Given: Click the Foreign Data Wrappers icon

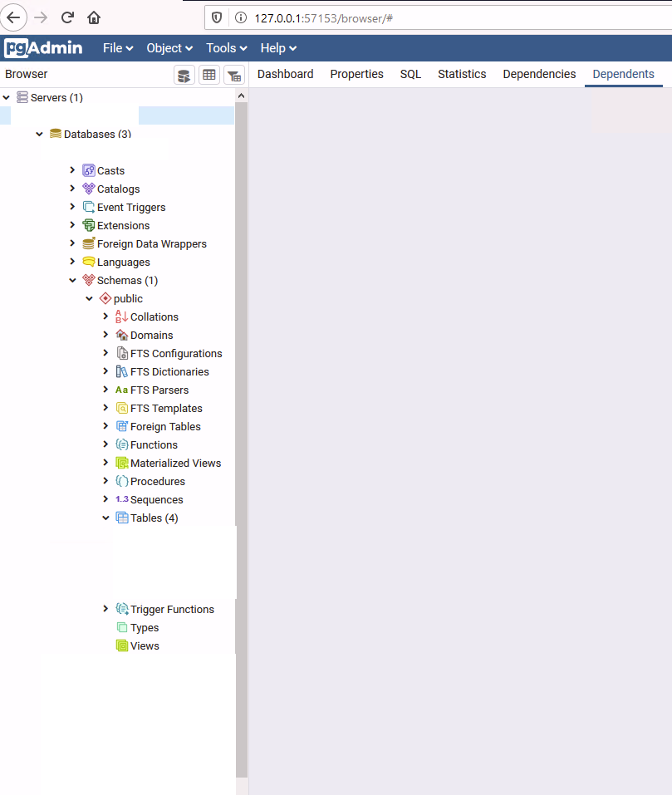Looking at the screenshot, I should pos(89,243).
